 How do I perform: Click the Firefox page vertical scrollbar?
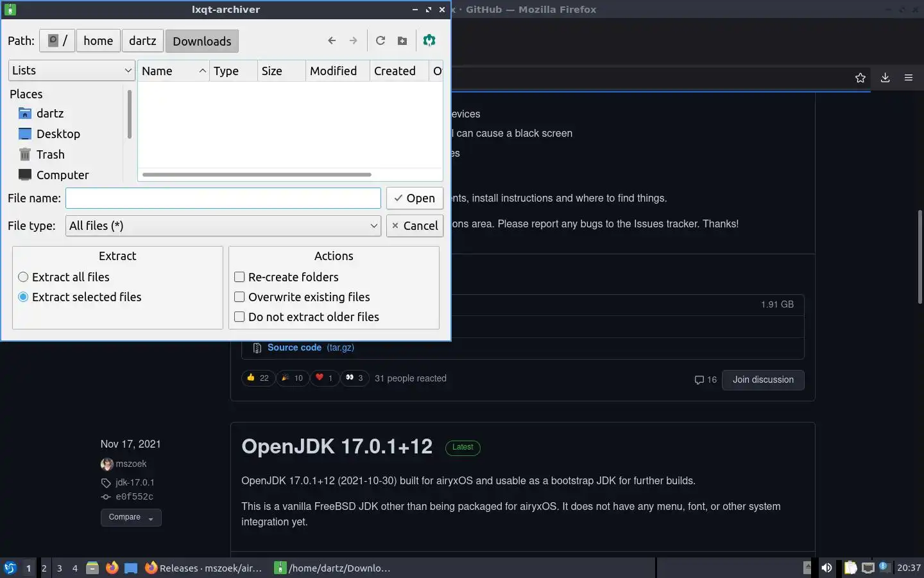click(920, 257)
